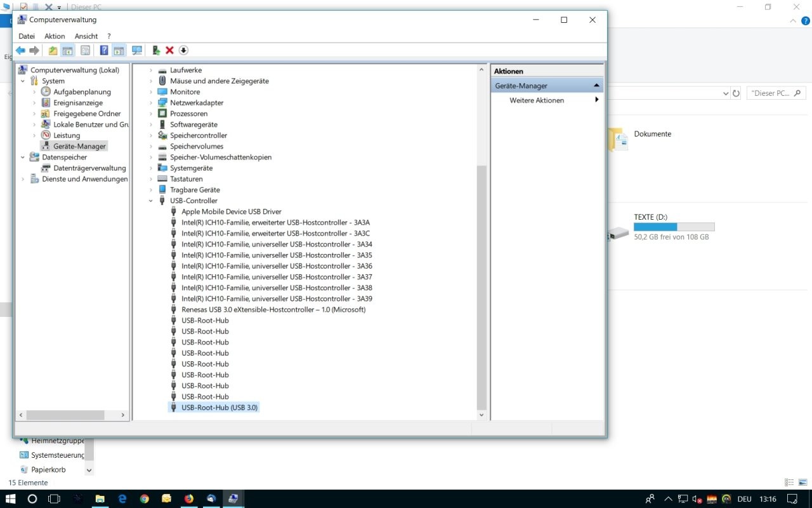Click the Apple Mobile Device USB Driver icon
This screenshot has height=508, width=812.
pyautogui.click(x=174, y=211)
